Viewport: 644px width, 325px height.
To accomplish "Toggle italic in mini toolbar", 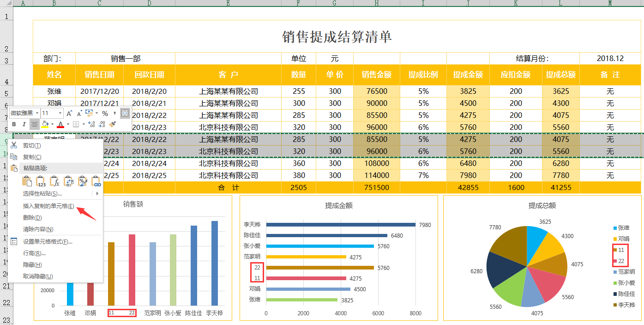I will pyautogui.click(x=24, y=124).
